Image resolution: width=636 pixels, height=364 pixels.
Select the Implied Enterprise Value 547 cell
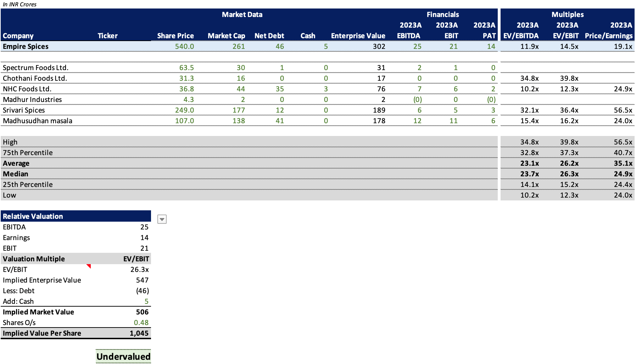point(142,280)
